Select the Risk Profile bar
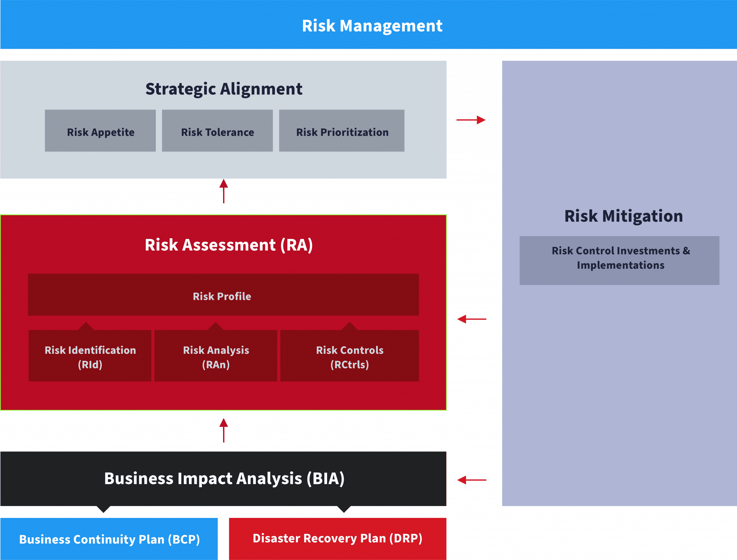This screenshot has height=560, width=737. pyautogui.click(x=223, y=295)
